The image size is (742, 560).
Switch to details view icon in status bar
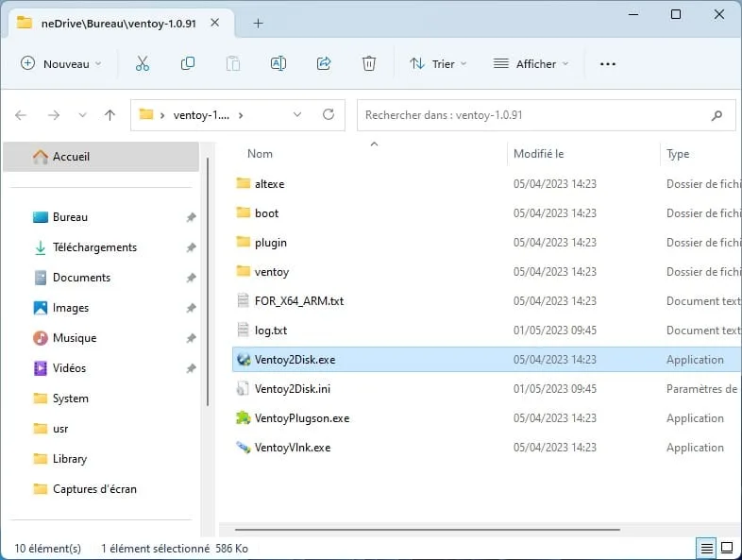706,548
